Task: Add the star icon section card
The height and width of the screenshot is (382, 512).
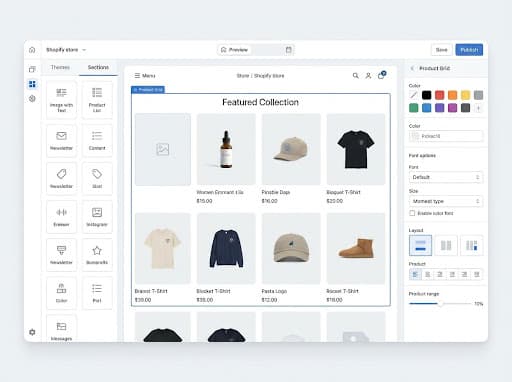Action: pyautogui.click(x=97, y=255)
